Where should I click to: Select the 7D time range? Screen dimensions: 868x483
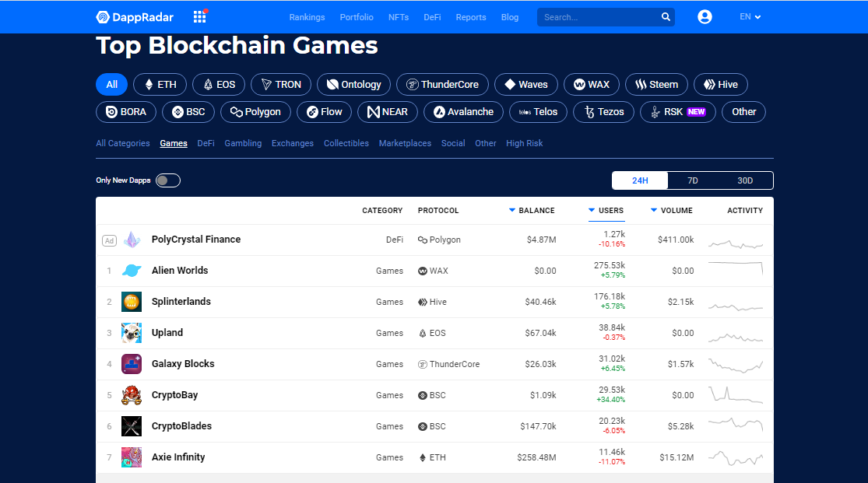pos(693,180)
